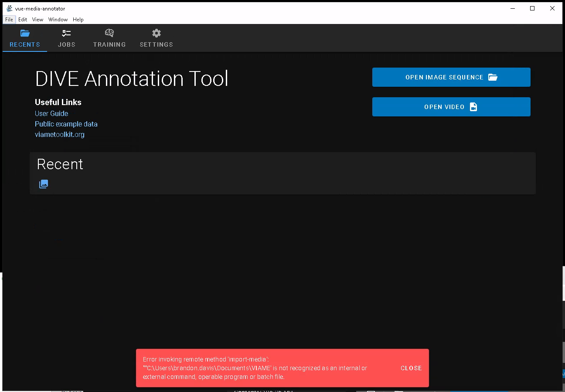Open the SETTINGS gear icon
The image size is (565, 392).
tap(156, 32)
